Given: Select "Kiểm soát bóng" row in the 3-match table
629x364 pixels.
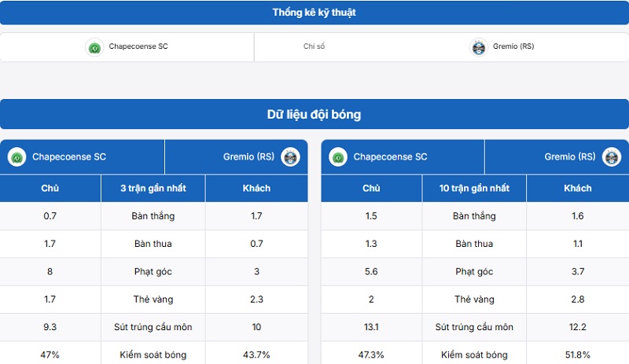Looking at the screenshot, I should (x=154, y=355).
